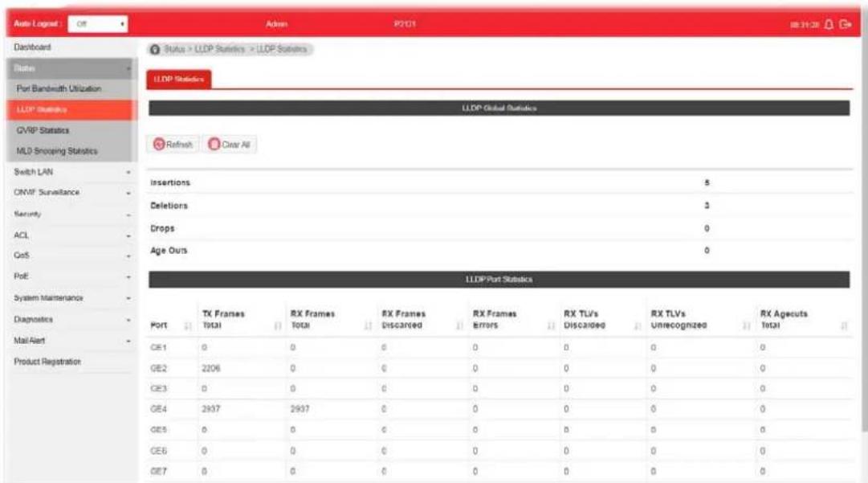Expand the QoS menu

pyautogui.click(x=72, y=256)
